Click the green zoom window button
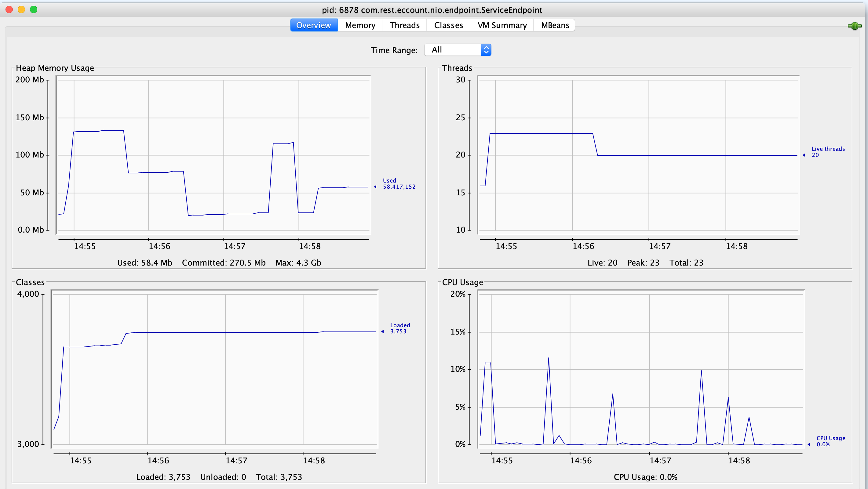 click(34, 9)
